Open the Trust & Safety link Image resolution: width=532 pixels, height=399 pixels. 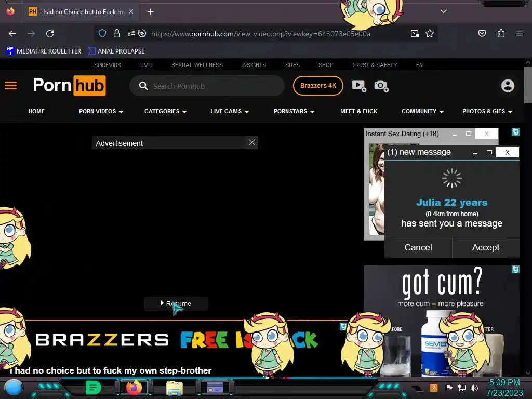pyautogui.click(x=374, y=65)
